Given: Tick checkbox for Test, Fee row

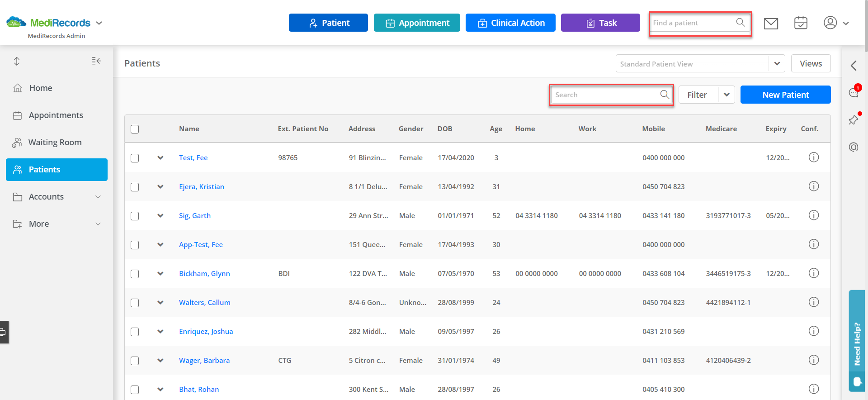Looking at the screenshot, I should point(135,158).
